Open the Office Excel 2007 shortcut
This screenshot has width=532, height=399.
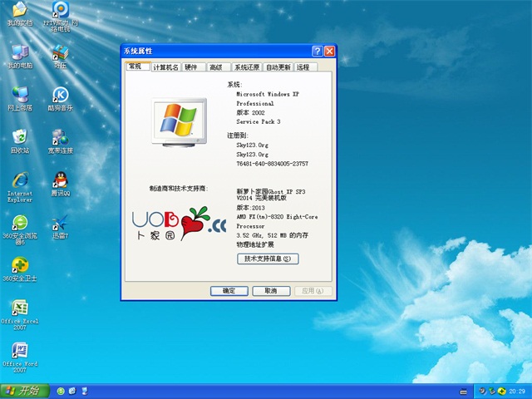pos(20,308)
